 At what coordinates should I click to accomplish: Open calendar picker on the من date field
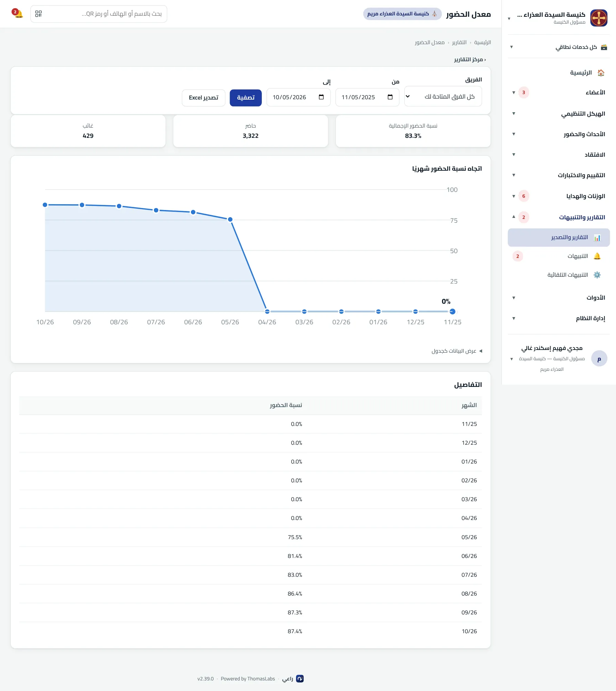click(390, 97)
